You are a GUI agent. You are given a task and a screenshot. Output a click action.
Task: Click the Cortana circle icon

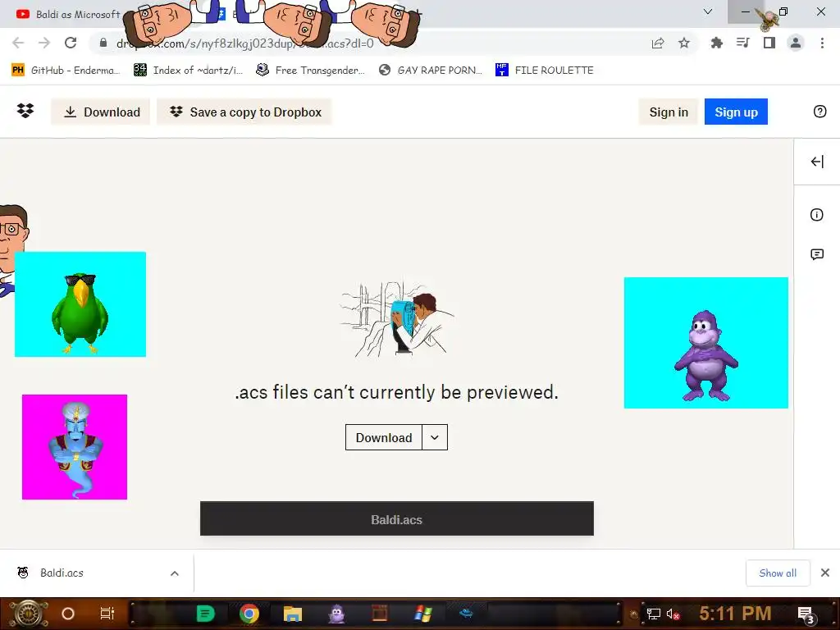(x=67, y=614)
